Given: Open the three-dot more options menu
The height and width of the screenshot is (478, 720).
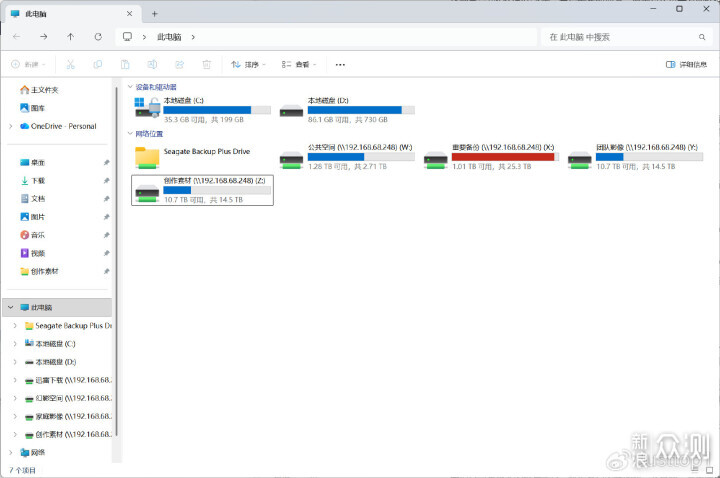Looking at the screenshot, I should coord(340,64).
